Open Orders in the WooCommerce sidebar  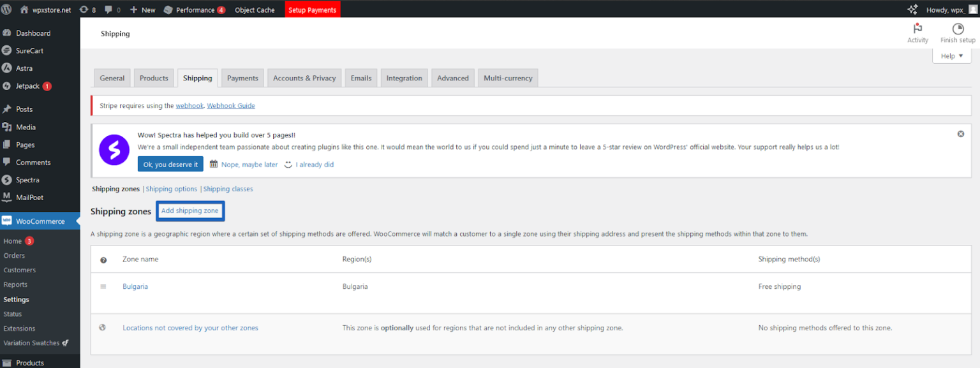tap(14, 256)
